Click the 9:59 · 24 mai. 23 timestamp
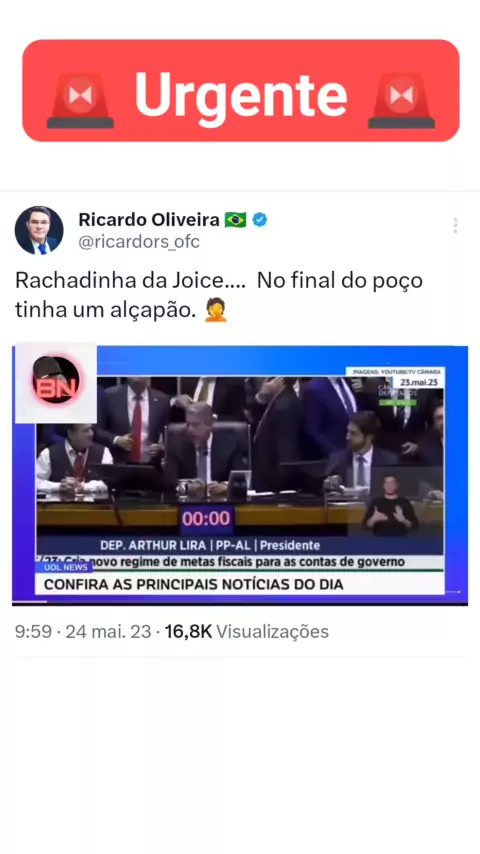Image resolution: width=480 pixels, height=854 pixels. 83,632
